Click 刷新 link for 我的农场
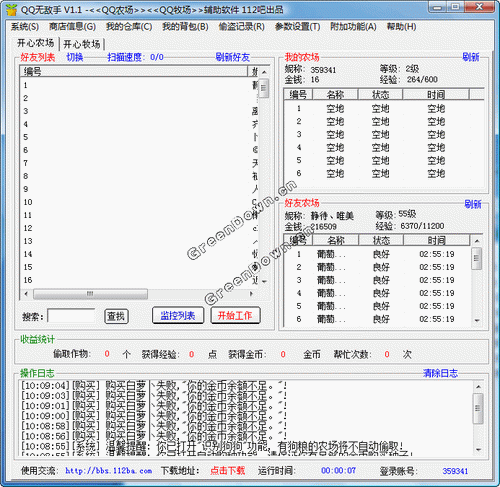The width and height of the screenshot is (500, 487). (471, 57)
